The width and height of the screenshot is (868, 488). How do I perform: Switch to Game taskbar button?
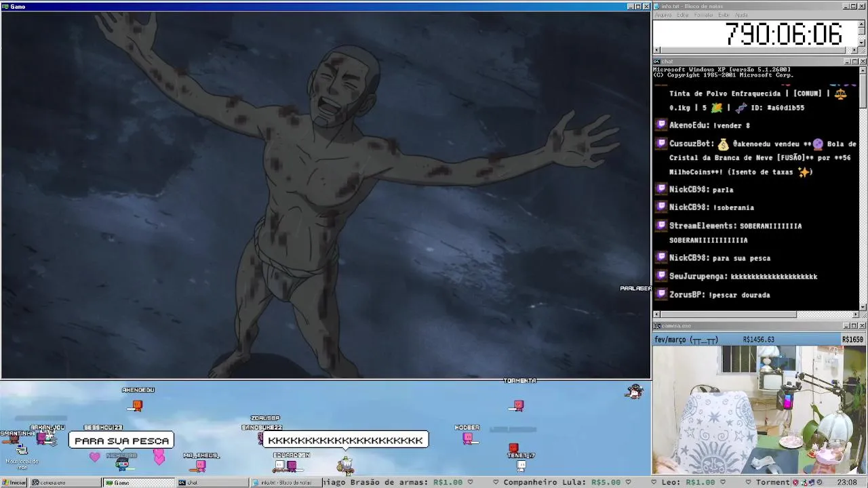click(139, 483)
